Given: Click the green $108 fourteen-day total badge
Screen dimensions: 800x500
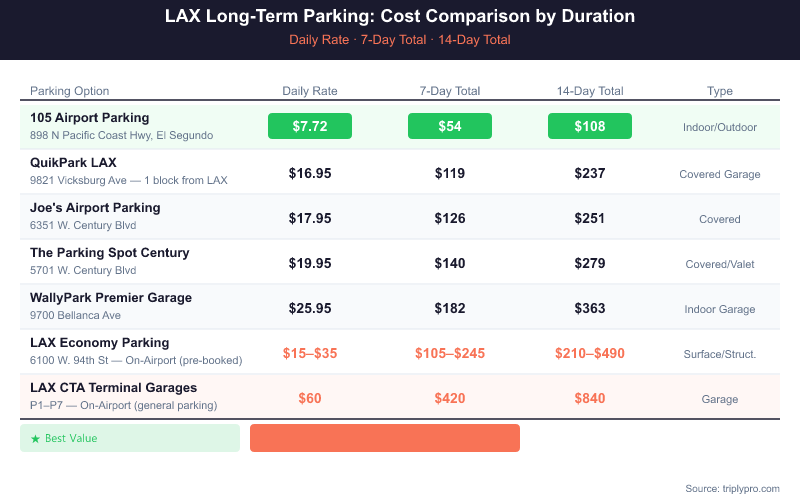Looking at the screenshot, I should coord(590,127).
